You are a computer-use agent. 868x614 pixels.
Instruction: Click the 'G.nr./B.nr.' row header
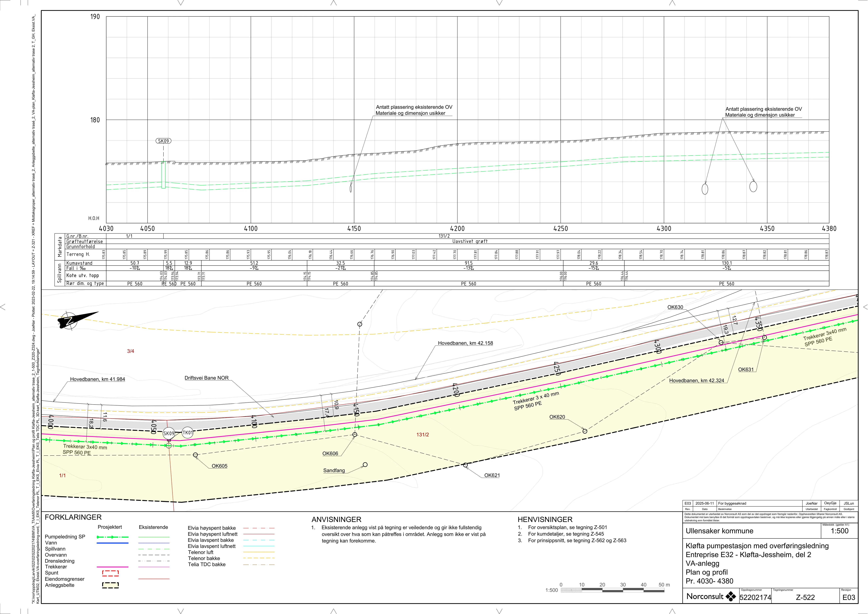(78, 236)
